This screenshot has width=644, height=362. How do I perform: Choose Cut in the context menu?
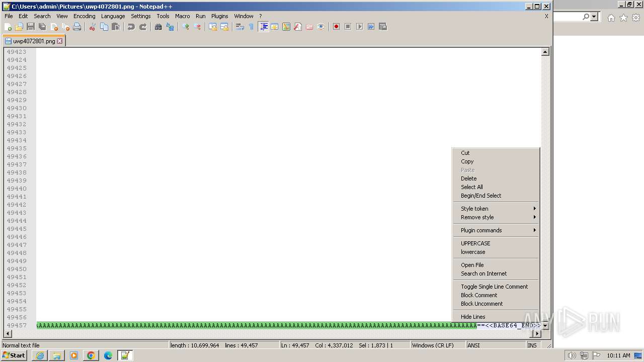[496, 153]
